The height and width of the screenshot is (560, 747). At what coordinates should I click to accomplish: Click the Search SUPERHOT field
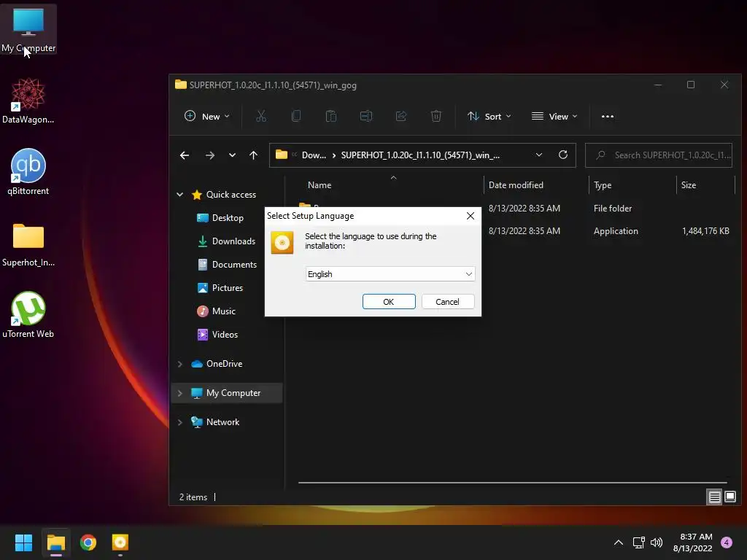pyautogui.click(x=659, y=155)
